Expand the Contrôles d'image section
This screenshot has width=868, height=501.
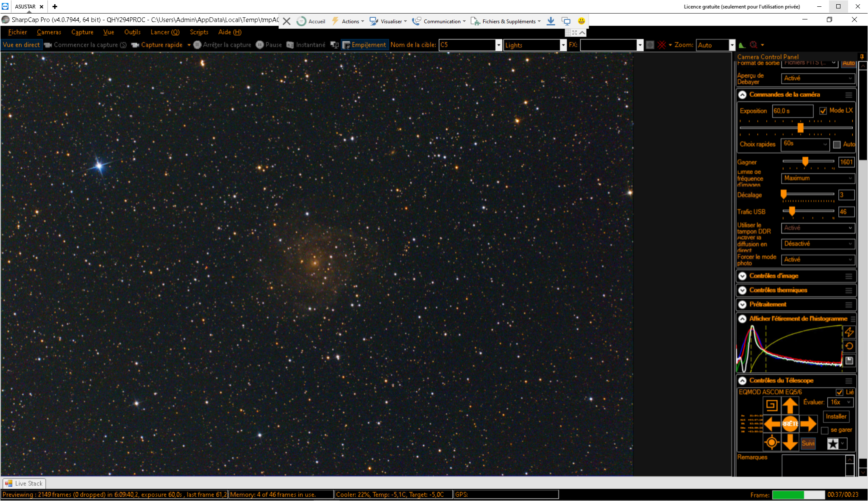click(742, 276)
